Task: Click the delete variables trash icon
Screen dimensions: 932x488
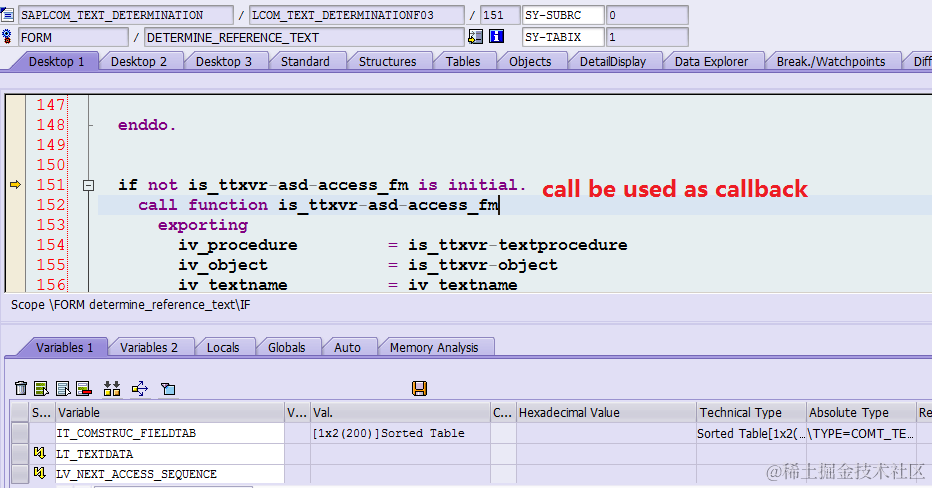Action: pyautogui.click(x=21, y=389)
